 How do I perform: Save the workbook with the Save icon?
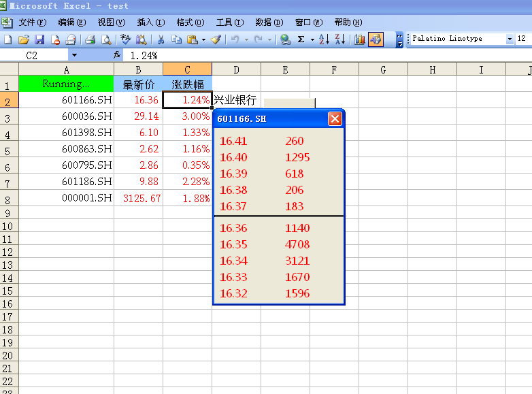[39, 39]
